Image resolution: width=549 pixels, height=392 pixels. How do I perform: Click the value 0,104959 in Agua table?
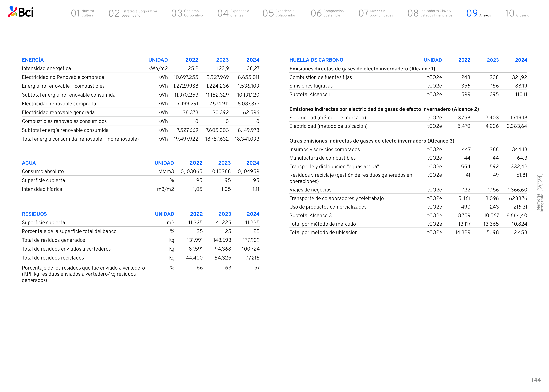(248, 172)
